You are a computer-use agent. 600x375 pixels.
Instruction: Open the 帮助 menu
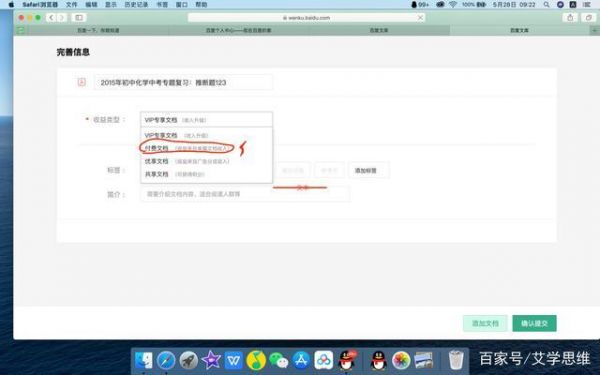(201, 5)
